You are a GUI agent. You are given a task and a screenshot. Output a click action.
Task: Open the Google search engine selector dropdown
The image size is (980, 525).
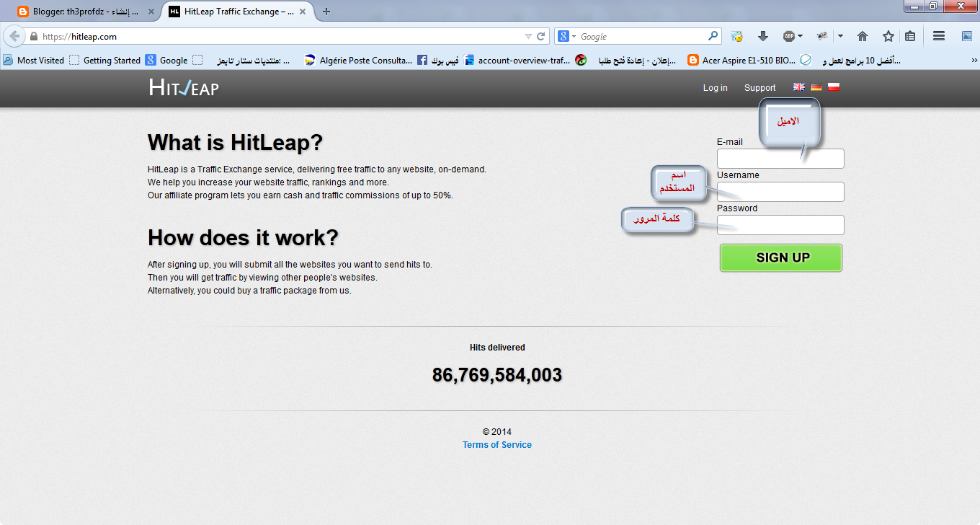point(568,36)
